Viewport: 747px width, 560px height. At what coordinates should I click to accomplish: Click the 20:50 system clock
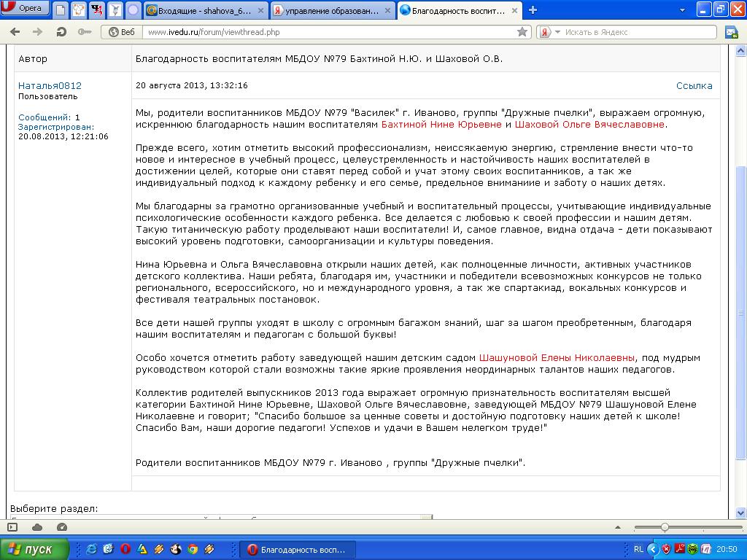point(727,549)
